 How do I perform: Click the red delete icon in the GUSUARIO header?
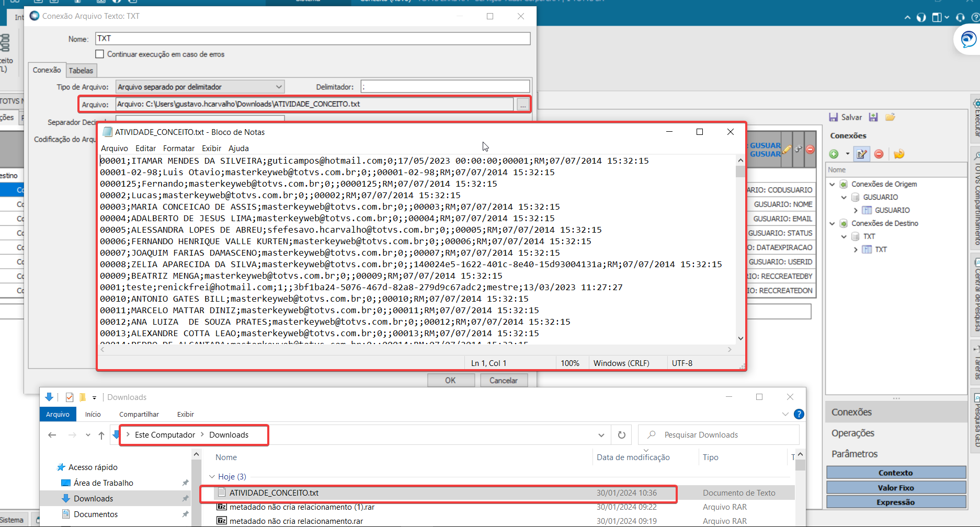point(810,150)
